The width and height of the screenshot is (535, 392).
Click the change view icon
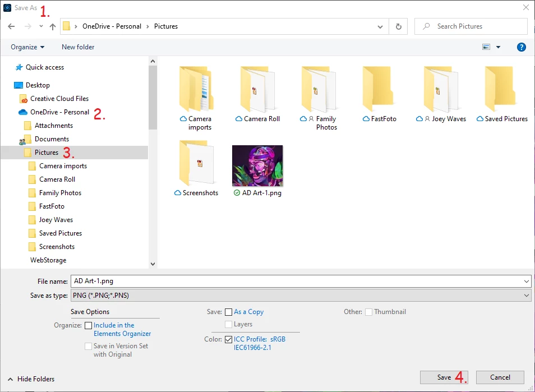coord(486,47)
